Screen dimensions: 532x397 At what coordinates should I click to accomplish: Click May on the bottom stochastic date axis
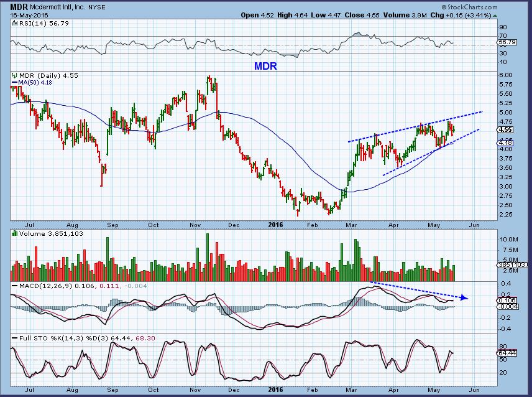(434, 390)
